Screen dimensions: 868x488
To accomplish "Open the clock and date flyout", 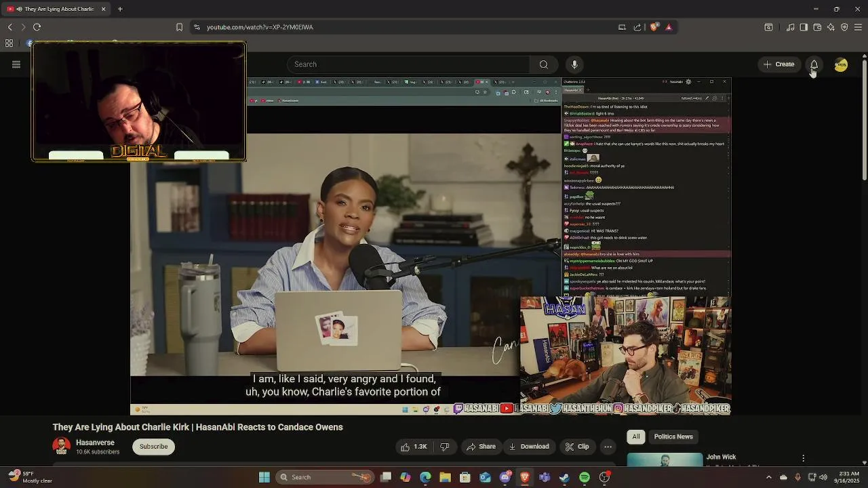I will (848, 477).
